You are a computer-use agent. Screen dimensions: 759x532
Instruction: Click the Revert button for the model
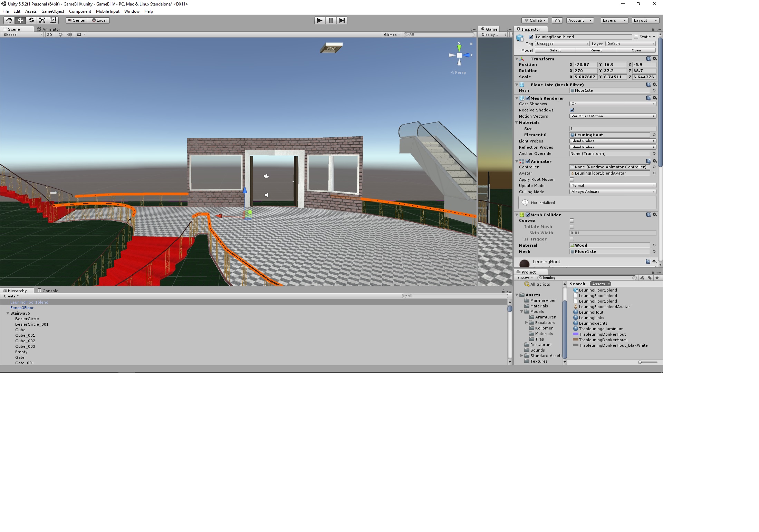[596, 50]
